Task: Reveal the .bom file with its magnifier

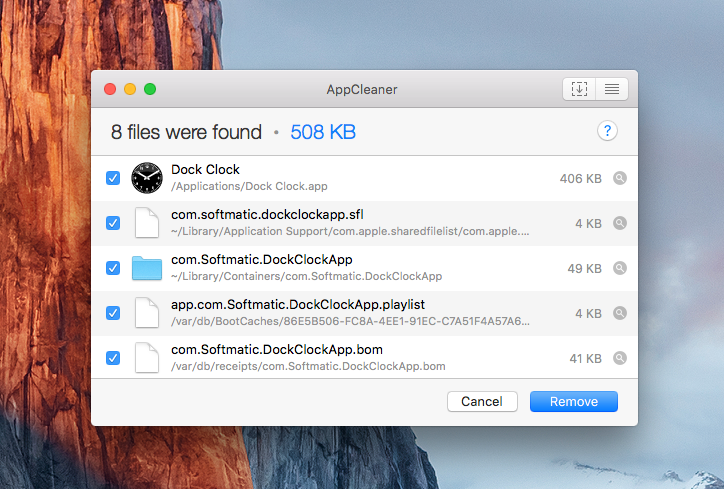Action: 620,358
